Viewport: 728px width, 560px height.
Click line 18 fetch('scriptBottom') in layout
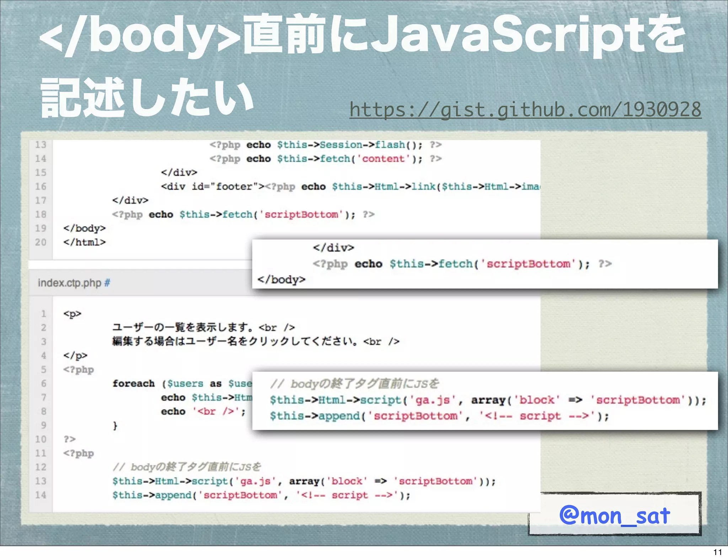point(243,215)
